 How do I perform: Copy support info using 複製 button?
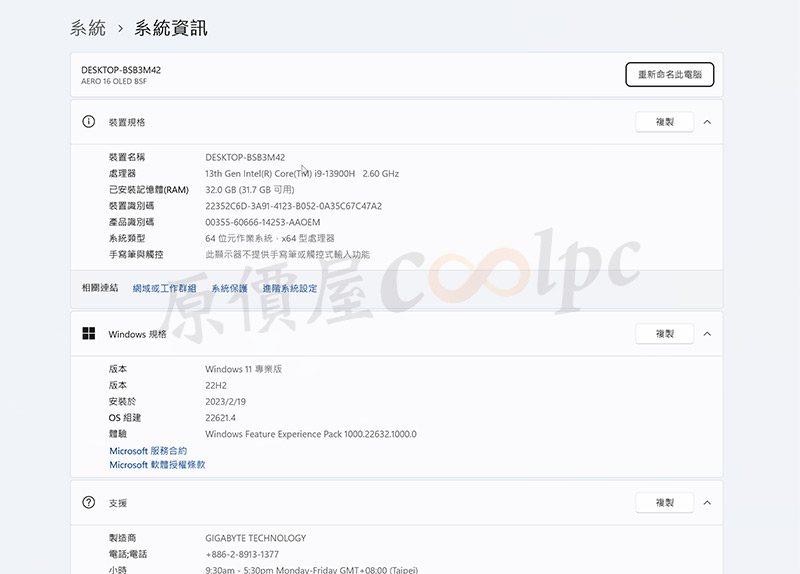pyautogui.click(x=665, y=502)
